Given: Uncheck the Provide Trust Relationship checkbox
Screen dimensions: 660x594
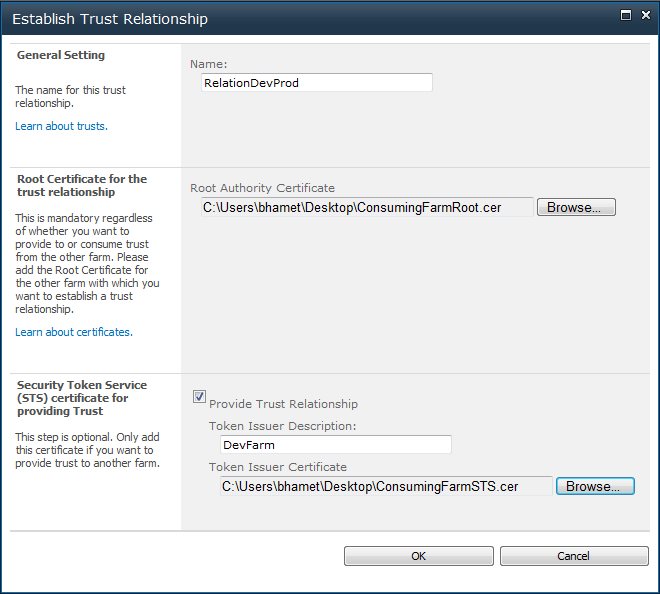Looking at the screenshot, I should click(x=199, y=397).
